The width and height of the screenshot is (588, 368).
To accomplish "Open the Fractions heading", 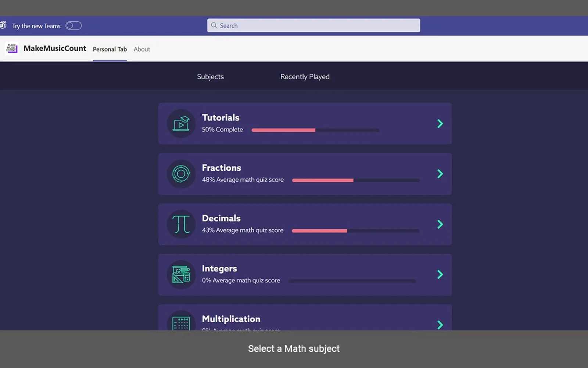I will 222,168.
